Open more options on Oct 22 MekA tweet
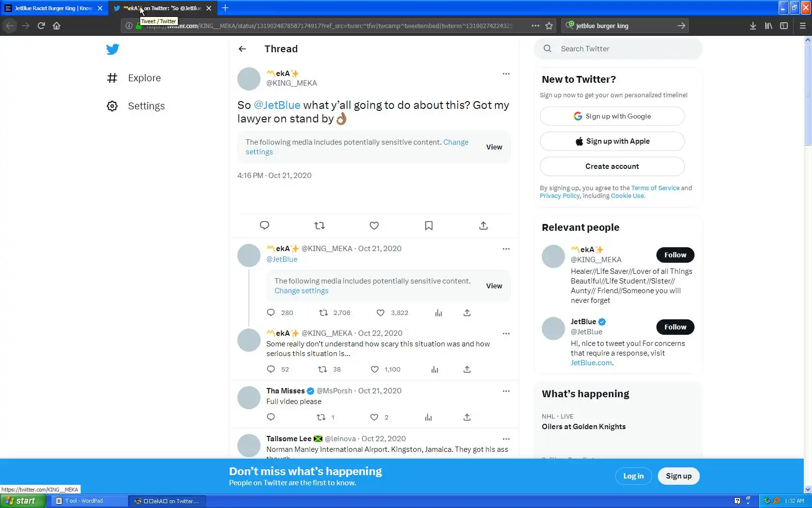The height and width of the screenshot is (508, 812). tap(506, 333)
